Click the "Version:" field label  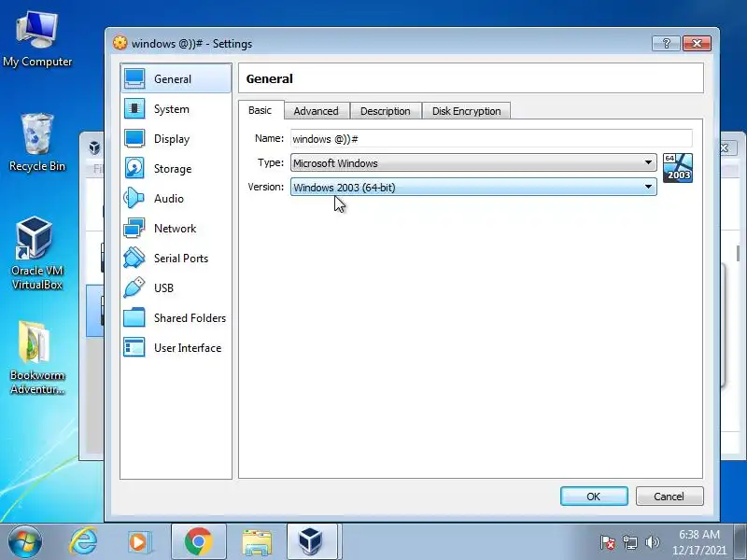[266, 187]
